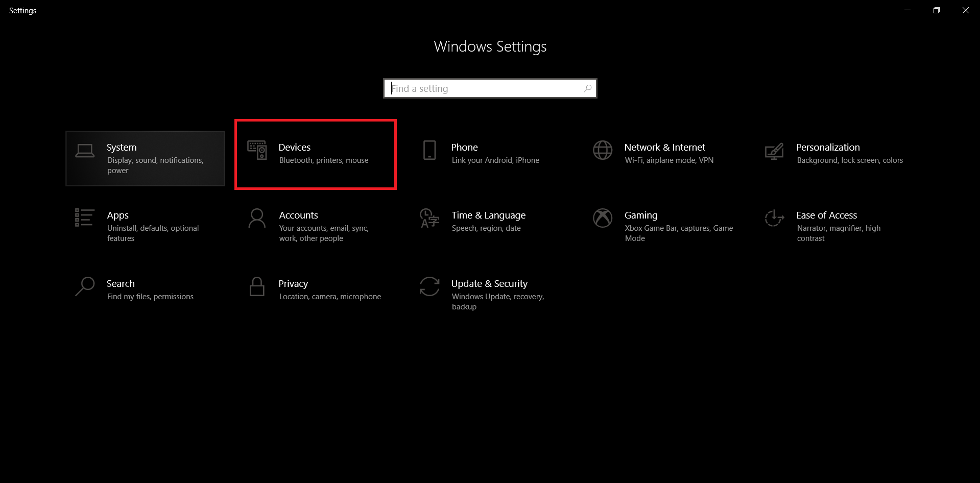Open the Devices settings category
The image size is (980, 483).
pos(315,153)
